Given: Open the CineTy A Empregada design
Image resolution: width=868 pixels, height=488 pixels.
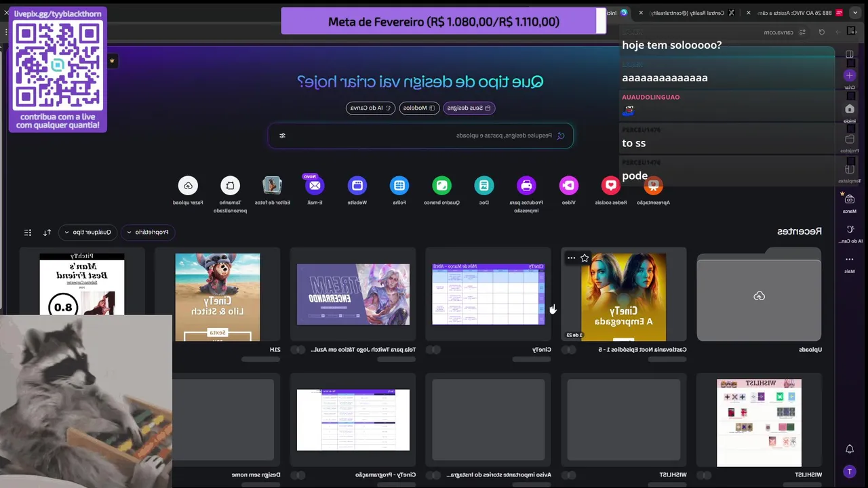Looking at the screenshot, I should coord(623,297).
